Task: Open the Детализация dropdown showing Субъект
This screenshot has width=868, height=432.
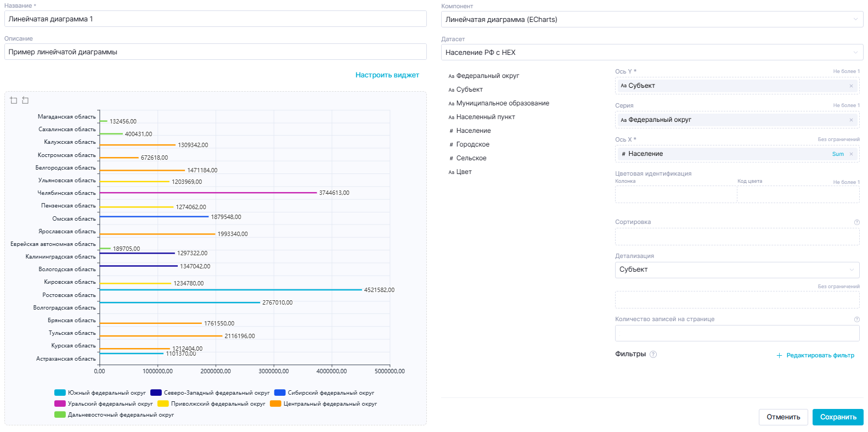Action: [x=736, y=270]
